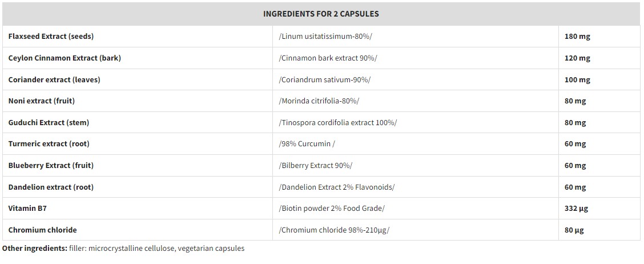Select the Turmeric extract (root) cell
The image size is (644, 264).
click(x=49, y=143)
